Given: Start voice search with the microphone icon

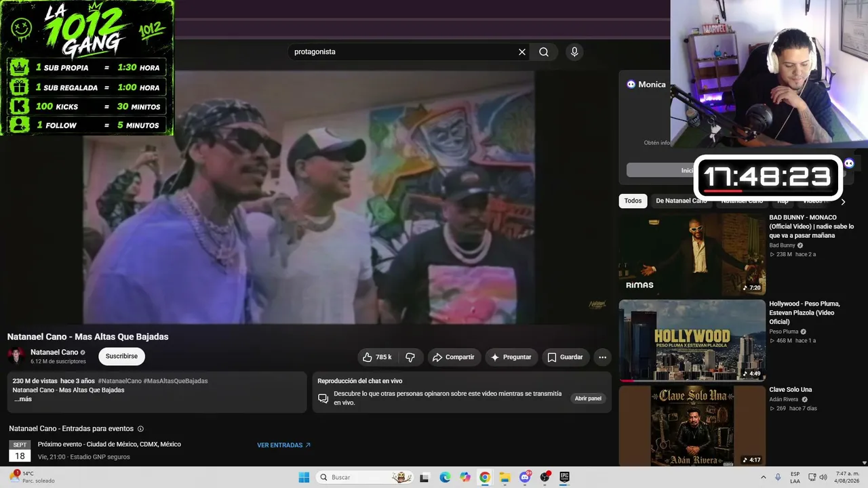Looking at the screenshot, I should tap(574, 52).
